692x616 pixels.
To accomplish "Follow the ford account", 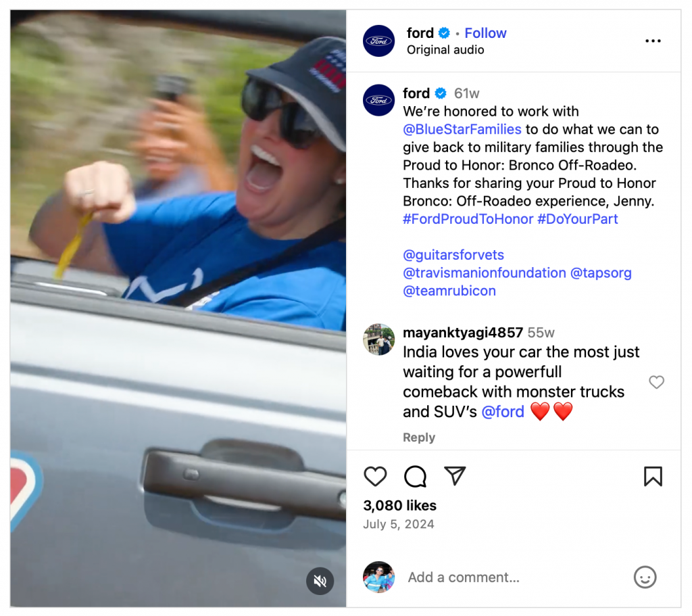I will [485, 33].
